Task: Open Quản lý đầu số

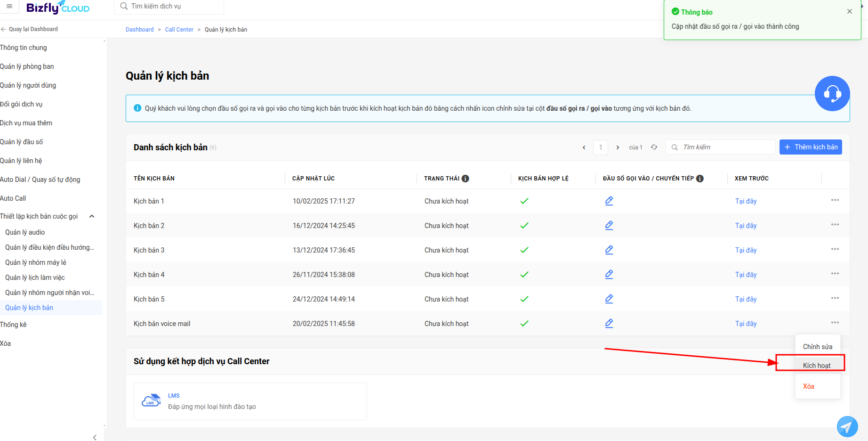Action: click(x=21, y=142)
